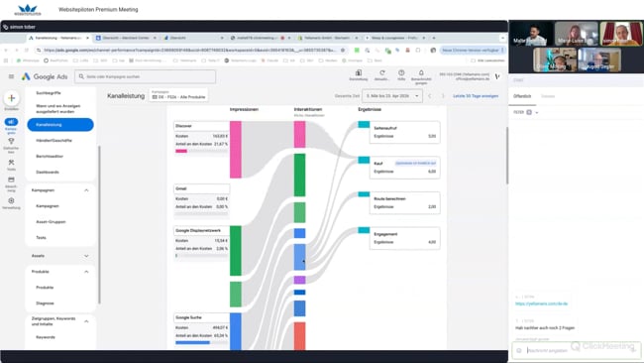Viewport: 644px width, 363px height.
Task: Open the Zielvorhaben trophy sidebar icon
Action: (x=11, y=141)
